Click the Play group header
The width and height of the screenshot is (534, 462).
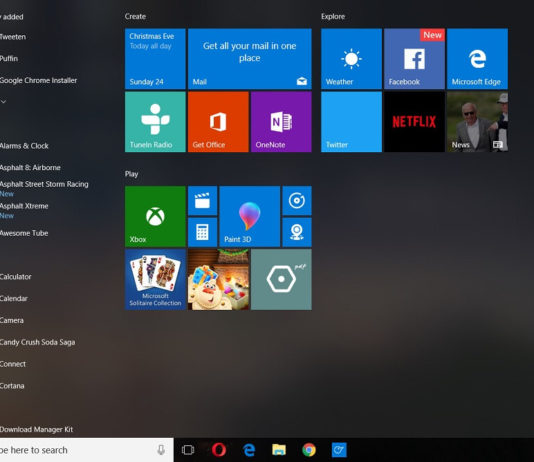[131, 174]
